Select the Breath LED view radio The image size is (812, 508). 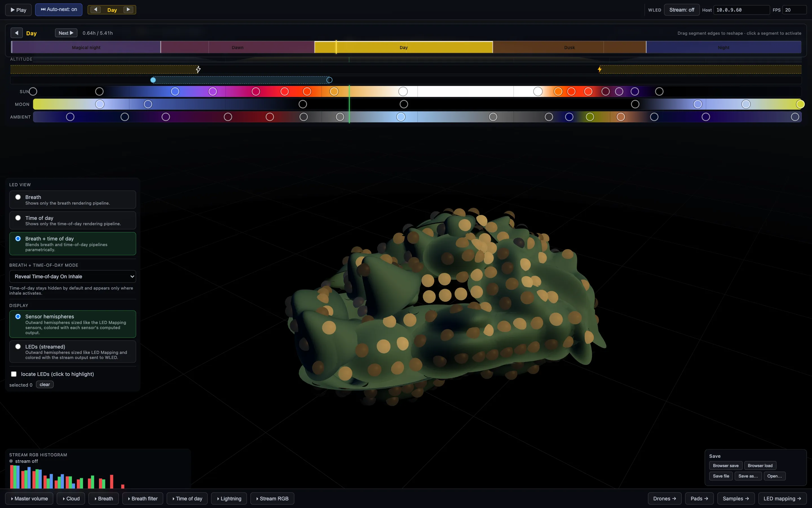pos(18,197)
